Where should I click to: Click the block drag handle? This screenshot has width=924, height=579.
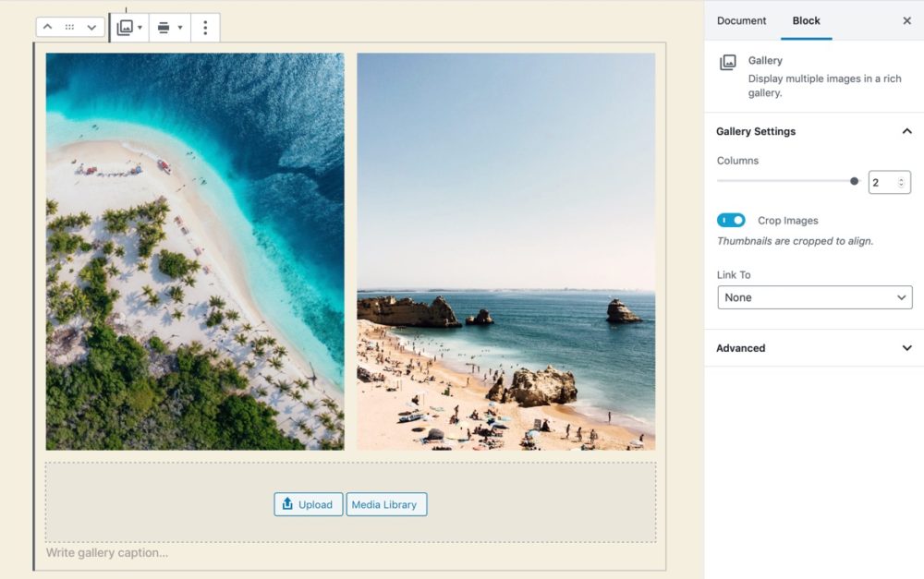pyautogui.click(x=69, y=28)
